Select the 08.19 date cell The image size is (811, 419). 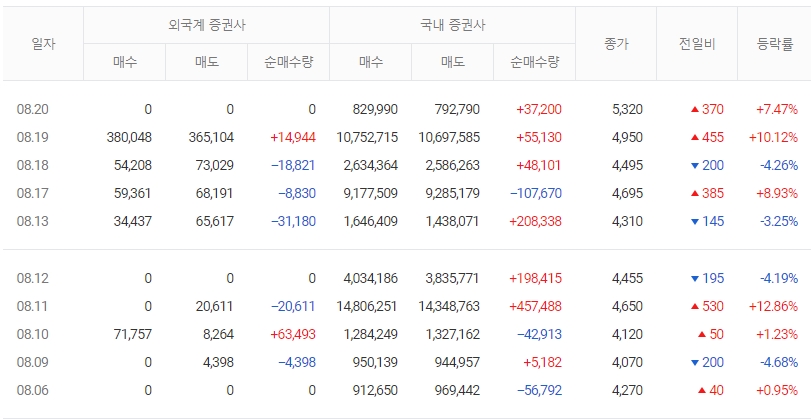33,137
